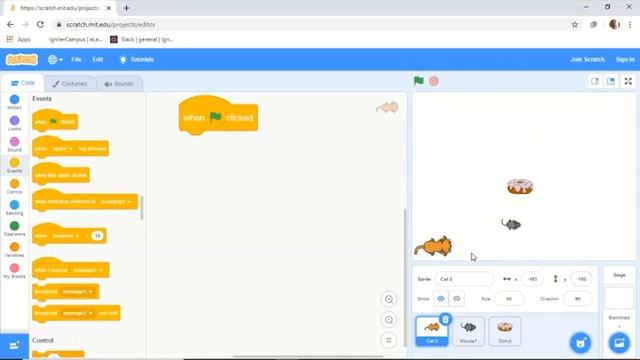The width and height of the screenshot is (640, 360).
Task: Zoom in on the code workspace
Action: click(389, 299)
